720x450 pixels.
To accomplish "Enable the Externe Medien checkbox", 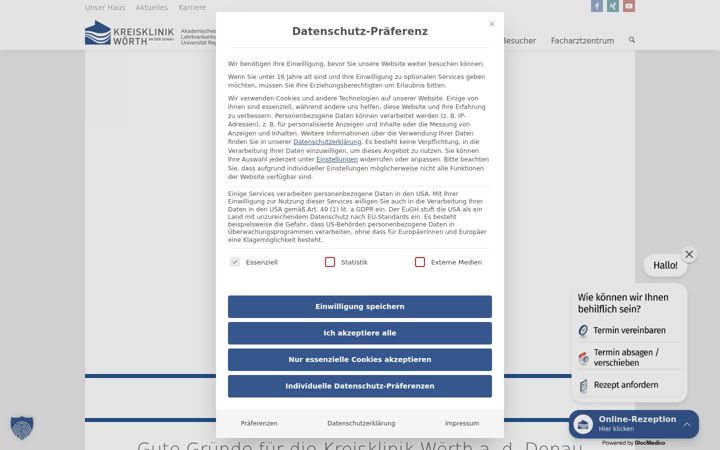I will [x=420, y=262].
